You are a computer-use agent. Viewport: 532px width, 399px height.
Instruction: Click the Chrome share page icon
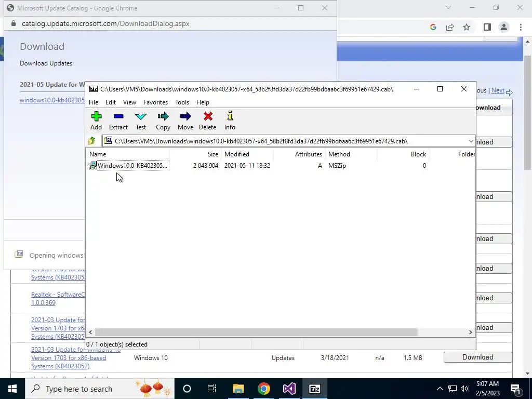click(x=450, y=27)
